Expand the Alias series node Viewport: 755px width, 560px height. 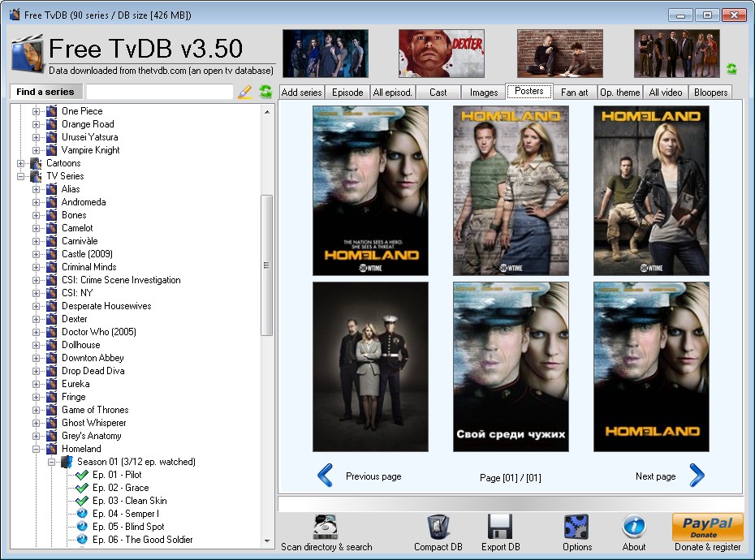pyautogui.click(x=36, y=190)
